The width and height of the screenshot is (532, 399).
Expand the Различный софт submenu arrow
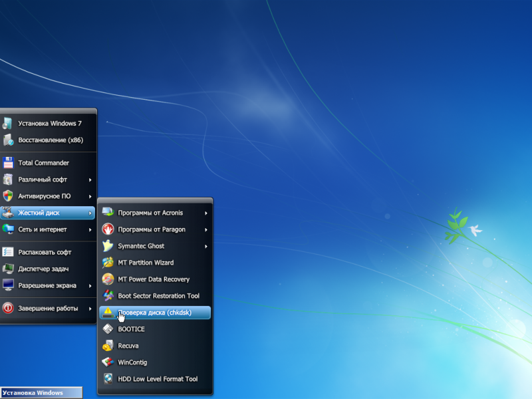[x=90, y=180]
